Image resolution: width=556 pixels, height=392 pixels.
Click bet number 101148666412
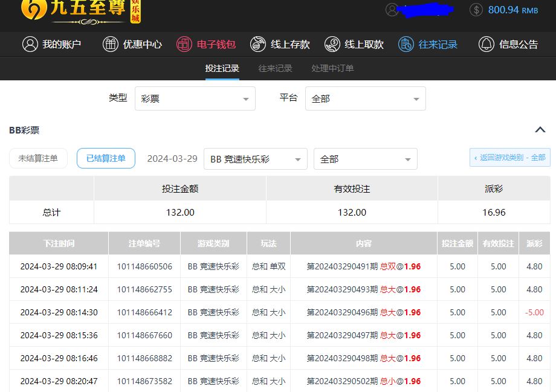(144, 313)
